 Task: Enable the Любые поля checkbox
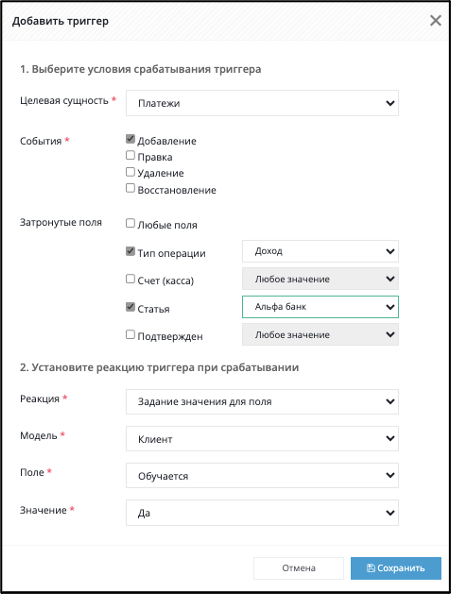[130, 223]
